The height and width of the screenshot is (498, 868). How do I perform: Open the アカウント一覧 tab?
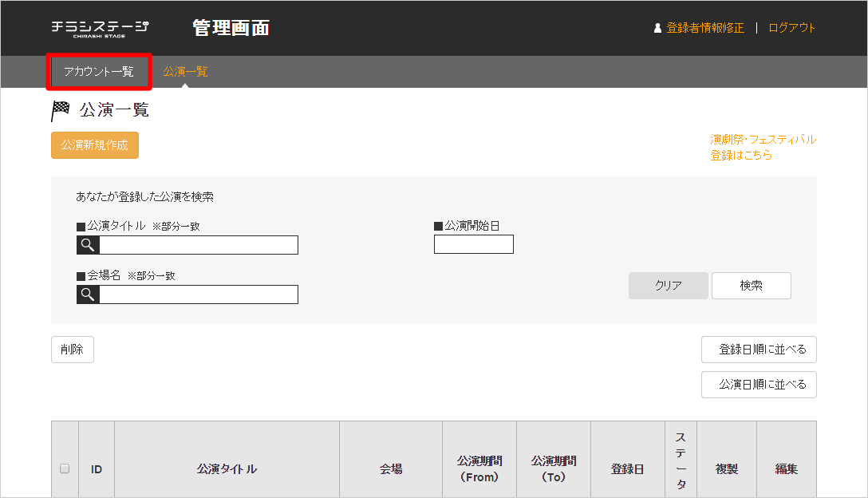coord(99,72)
